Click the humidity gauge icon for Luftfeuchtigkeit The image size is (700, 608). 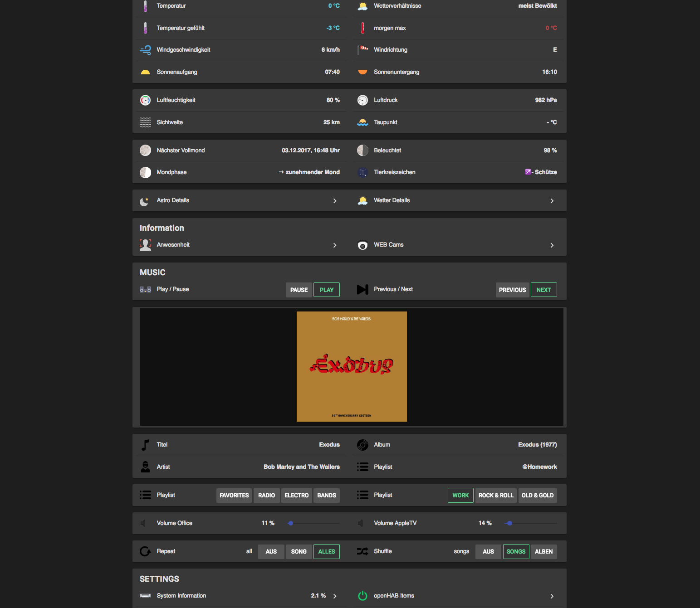tap(145, 100)
